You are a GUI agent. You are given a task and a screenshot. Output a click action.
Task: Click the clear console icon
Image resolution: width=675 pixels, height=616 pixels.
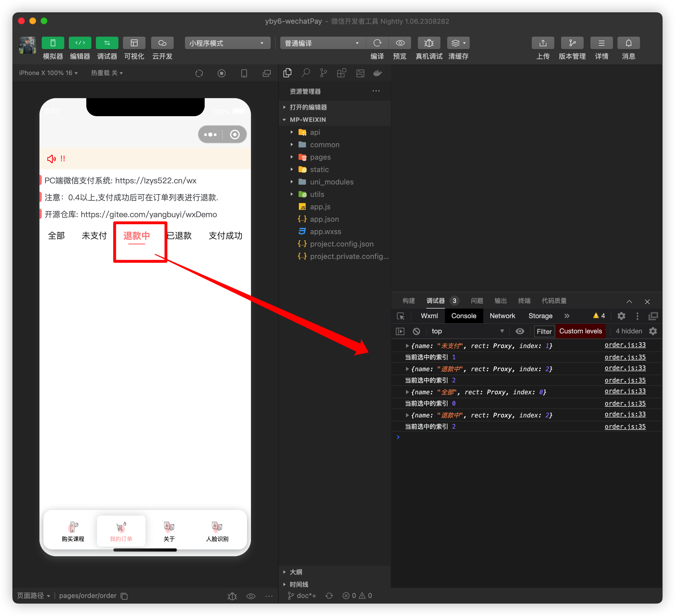pos(416,331)
